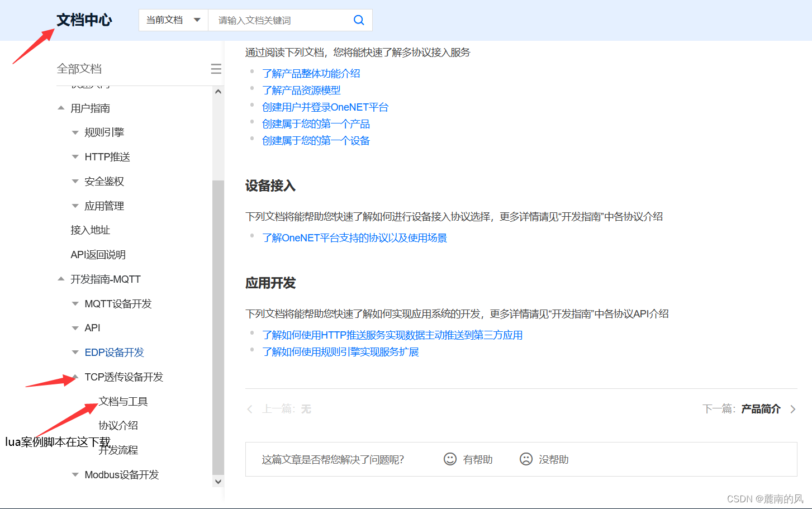This screenshot has height=509, width=812.
Task: Click the 上一篇: 无 previous article label
Action: click(x=287, y=410)
